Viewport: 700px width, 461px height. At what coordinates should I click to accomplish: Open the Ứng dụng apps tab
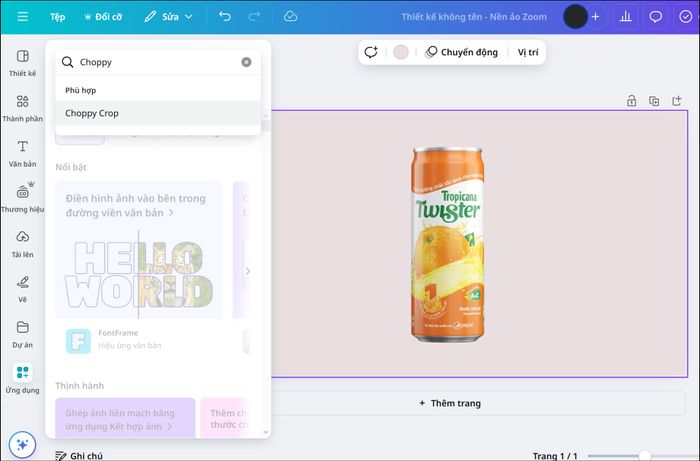(x=22, y=379)
